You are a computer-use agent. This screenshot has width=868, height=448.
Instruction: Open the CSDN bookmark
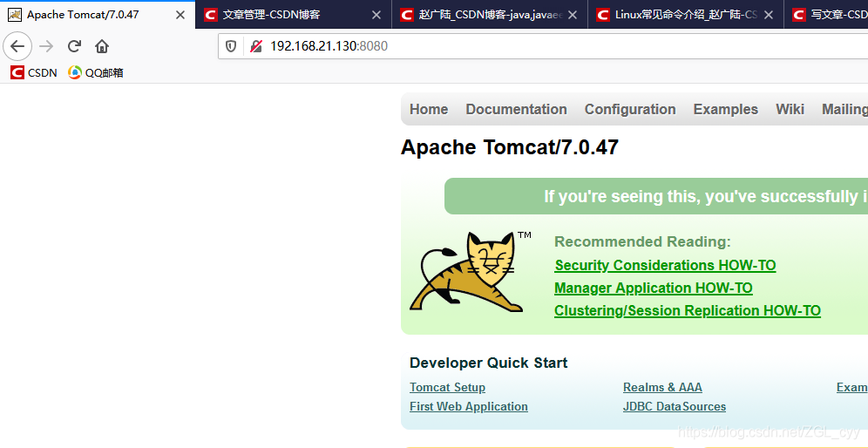click(x=33, y=72)
